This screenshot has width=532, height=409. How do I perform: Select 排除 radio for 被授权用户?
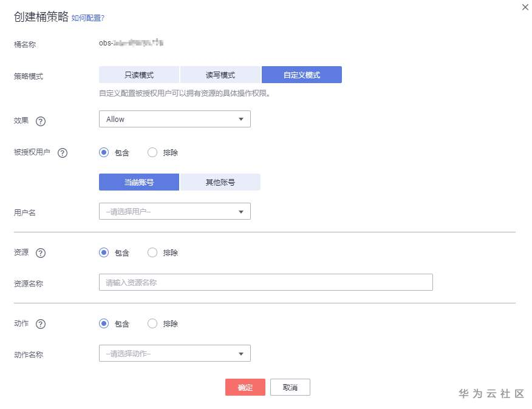click(x=152, y=152)
